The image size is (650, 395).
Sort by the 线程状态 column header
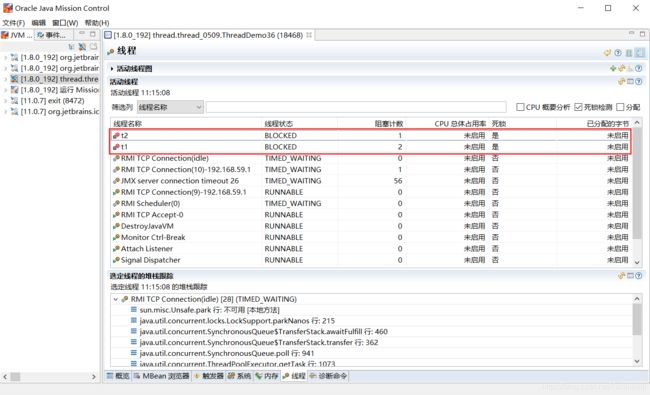point(300,124)
